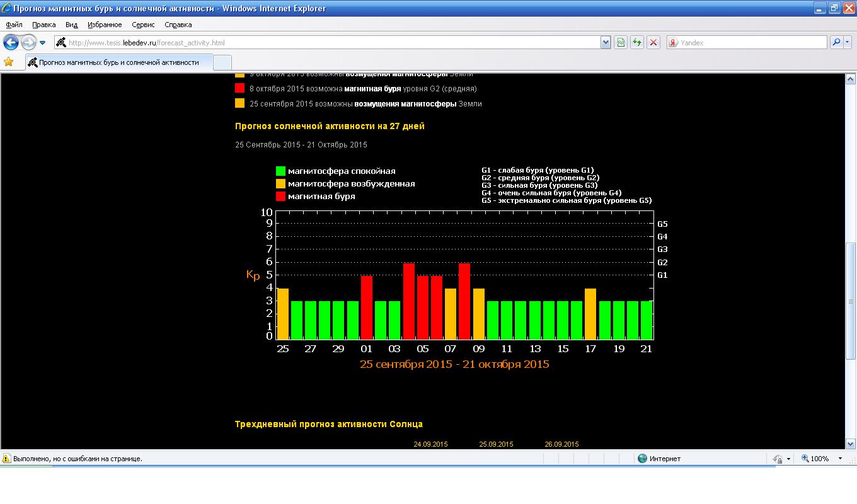The width and height of the screenshot is (857, 504).
Task: Click the Yandex search input field
Action: pos(750,43)
